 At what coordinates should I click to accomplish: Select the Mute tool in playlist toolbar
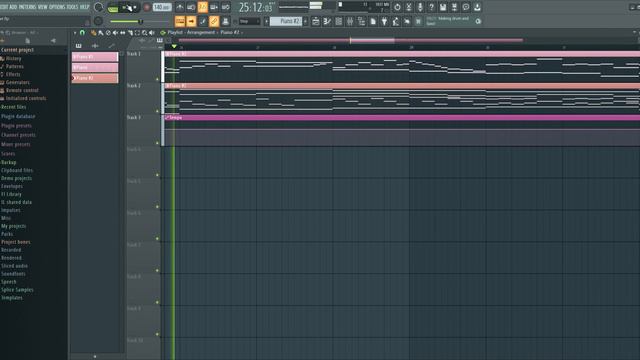[116, 33]
